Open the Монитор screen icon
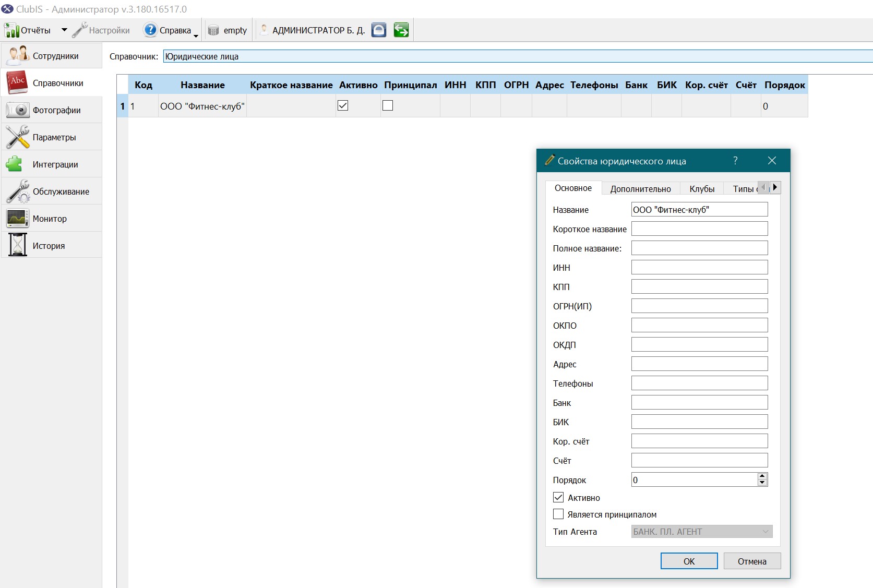Viewport: 873px width, 588px height. (17, 219)
